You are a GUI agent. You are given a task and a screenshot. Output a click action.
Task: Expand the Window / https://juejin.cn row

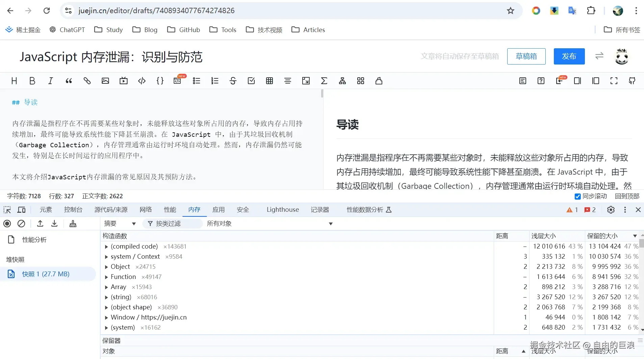[x=106, y=317]
